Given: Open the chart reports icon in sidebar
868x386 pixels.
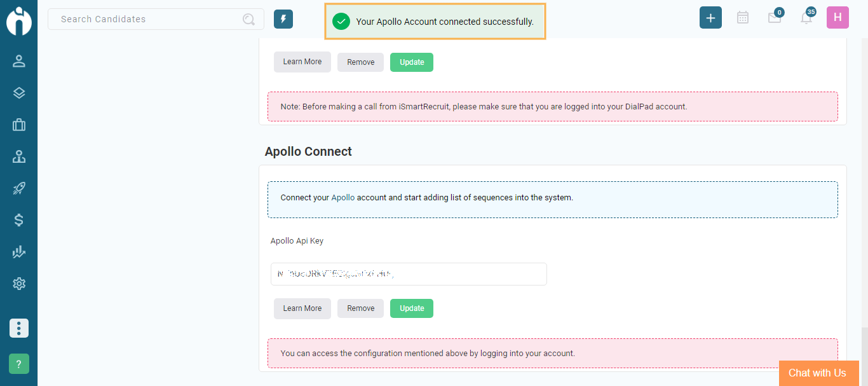Looking at the screenshot, I should coord(18,252).
